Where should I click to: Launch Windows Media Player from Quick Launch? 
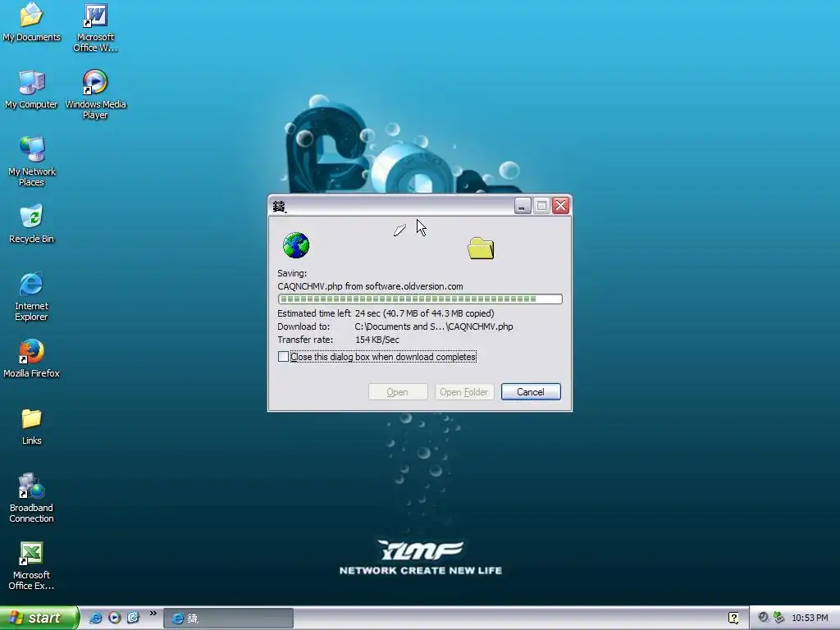(x=115, y=618)
